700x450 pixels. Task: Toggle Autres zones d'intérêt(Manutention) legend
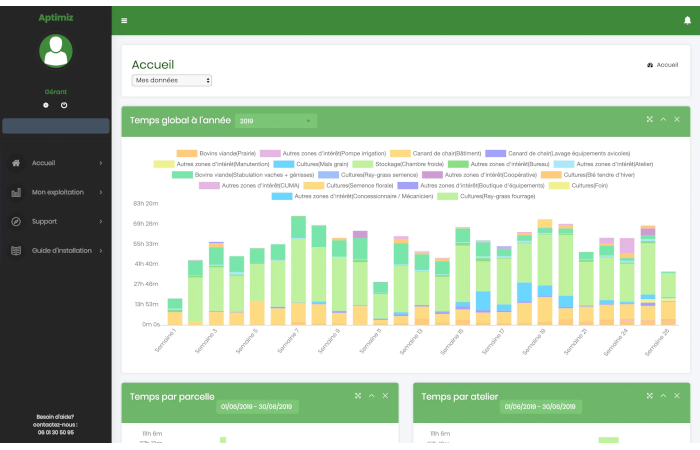coord(212,164)
